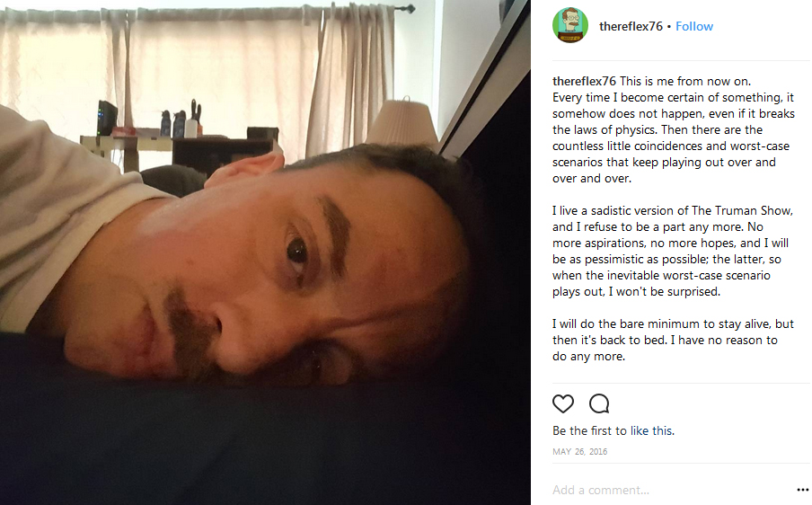Open thereflex76 username in post header
Image resolution: width=812 pixels, height=505 pixels.
[x=631, y=26]
